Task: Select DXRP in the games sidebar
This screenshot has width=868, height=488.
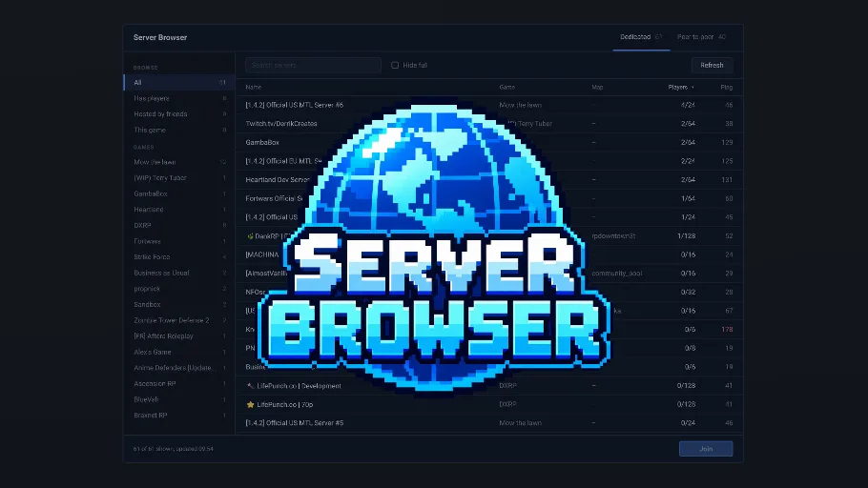Action: click(179, 225)
